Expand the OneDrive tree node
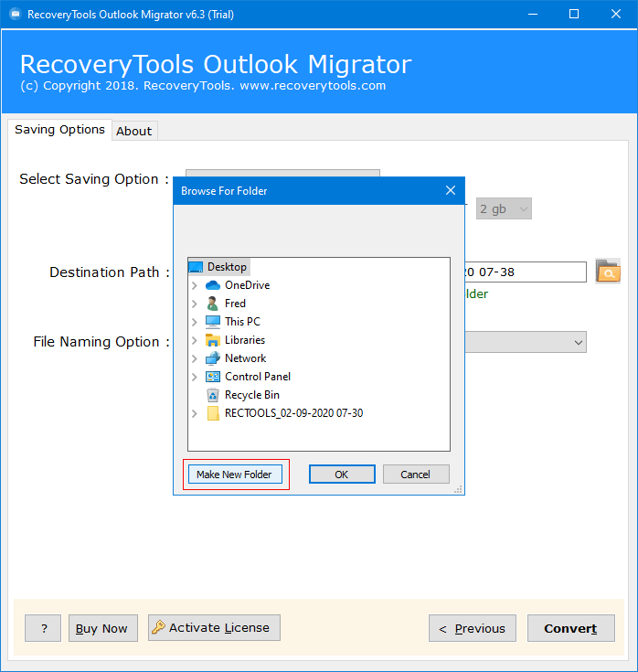 click(x=194, y=285)
